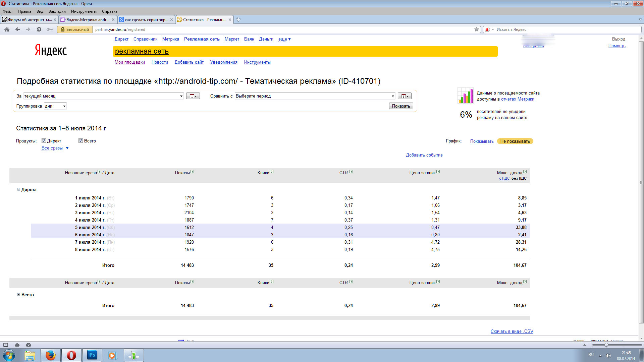
Task: Click help icon next to Название среза
Action: pyautogui.click(x=99, y=172)
